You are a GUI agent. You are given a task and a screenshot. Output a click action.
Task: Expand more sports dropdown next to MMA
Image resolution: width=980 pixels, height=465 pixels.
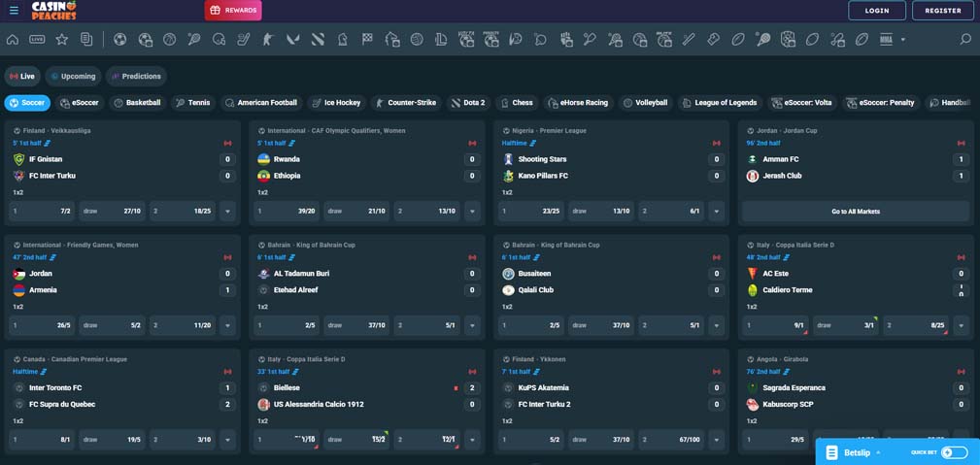point(902,40)
